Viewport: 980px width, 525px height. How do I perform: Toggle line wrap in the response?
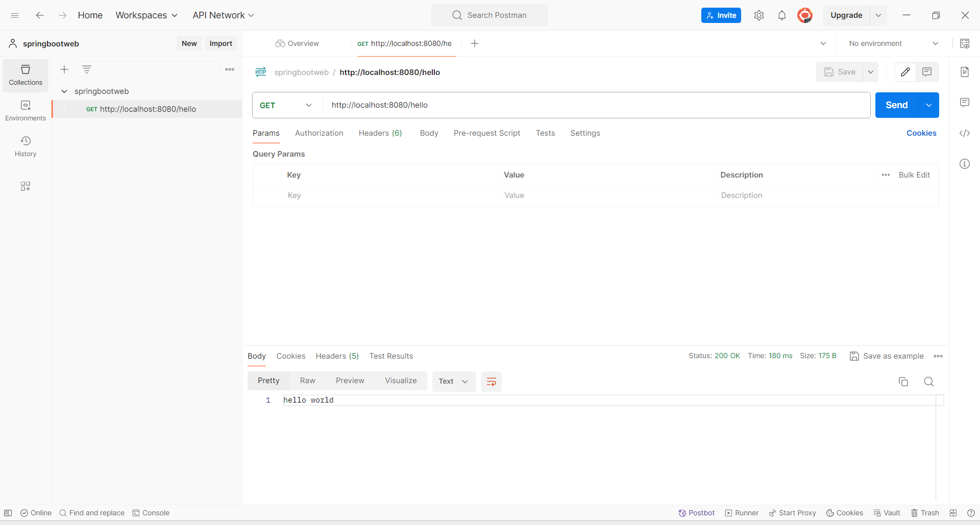coord(492,382)
